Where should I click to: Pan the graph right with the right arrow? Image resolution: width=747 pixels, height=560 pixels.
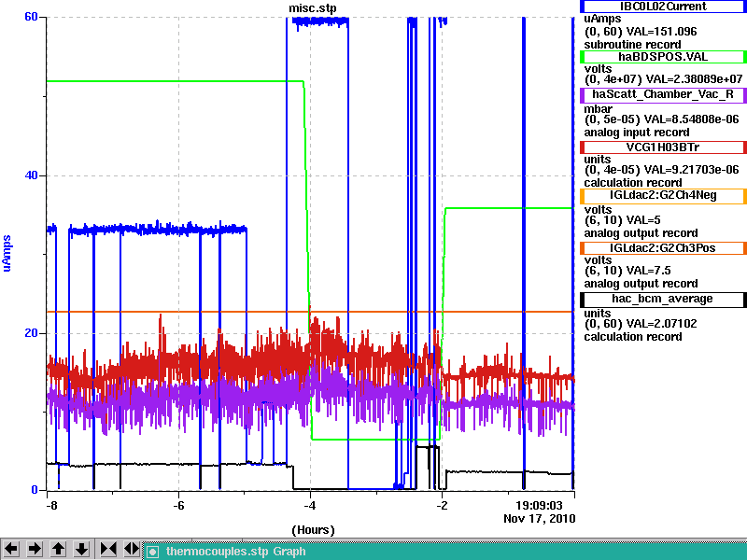(35, 549)
